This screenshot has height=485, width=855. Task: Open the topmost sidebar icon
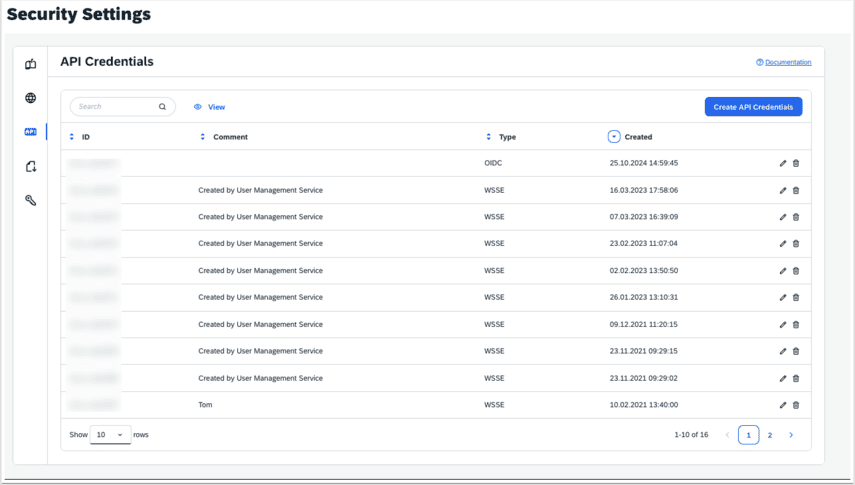coord(31,64)
